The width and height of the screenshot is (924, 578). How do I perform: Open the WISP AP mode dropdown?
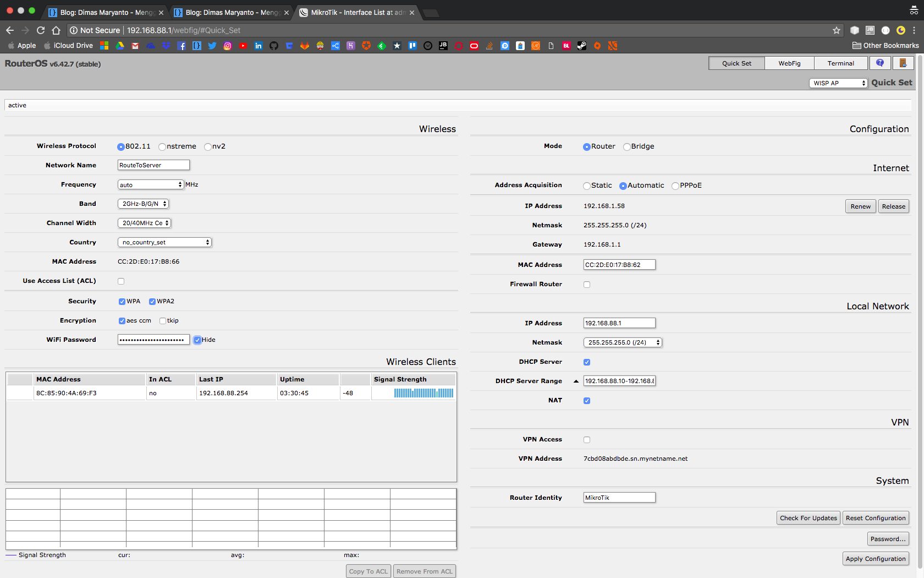[x=838, y=83]
